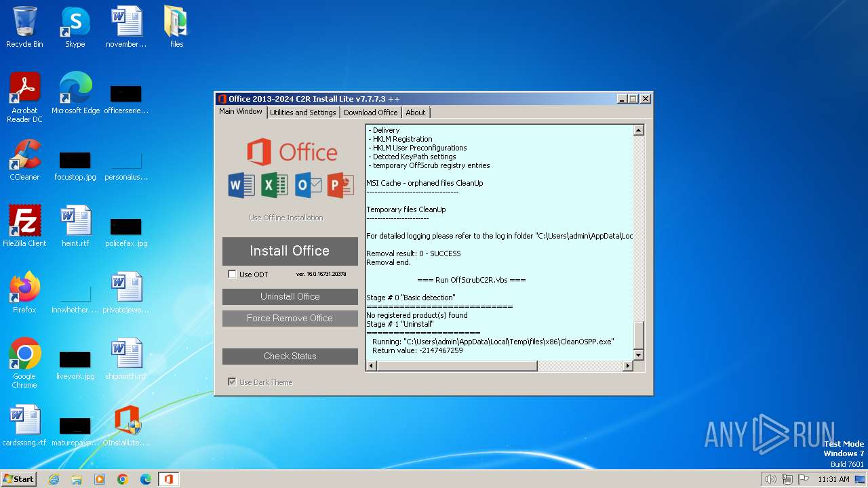Open cardssong.rtf document icon

tap(24, 426)
